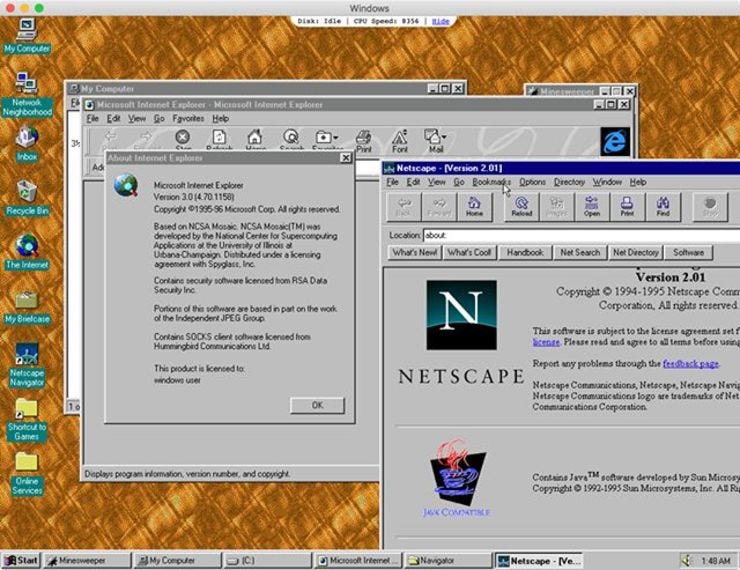Click OK in About Internet Explorer dialog
This screenshot has width=740, height=570.
point(317,405)
